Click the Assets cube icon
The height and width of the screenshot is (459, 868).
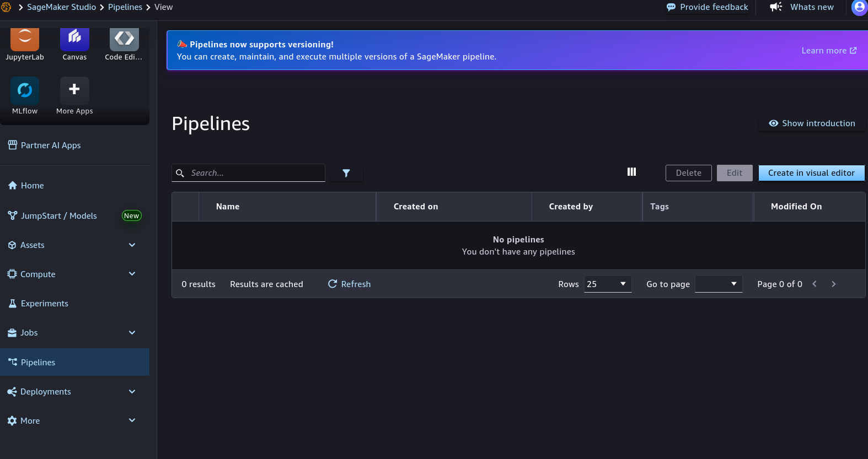(x=12, y=245)
